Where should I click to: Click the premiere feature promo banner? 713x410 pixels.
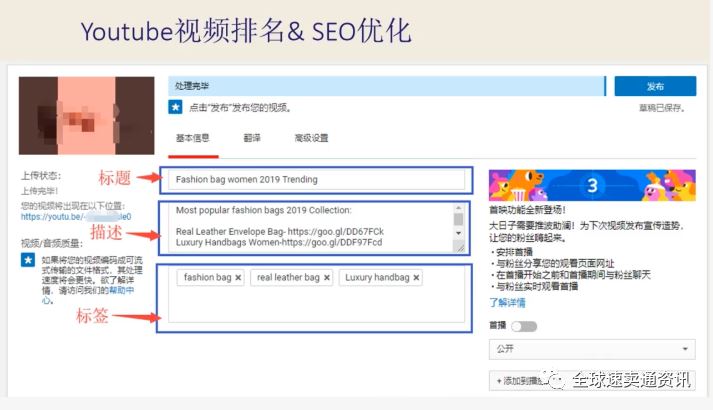pos(592,185)
